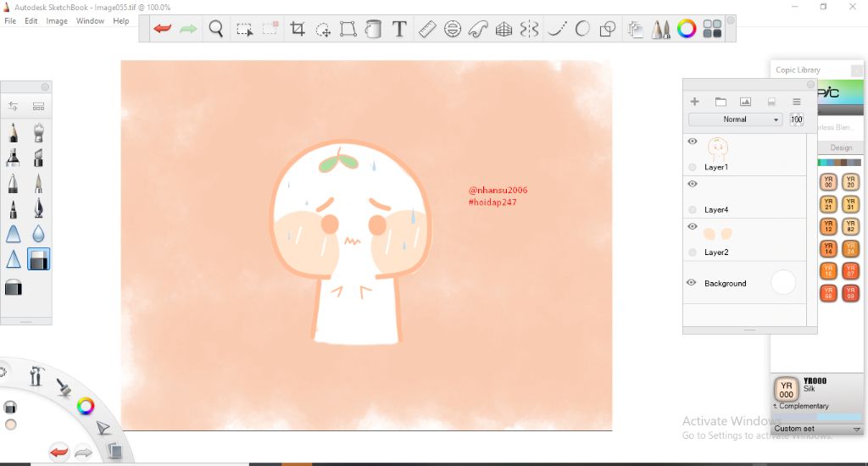Select the Felt Tip Pen brush

[x=14, y=208]
